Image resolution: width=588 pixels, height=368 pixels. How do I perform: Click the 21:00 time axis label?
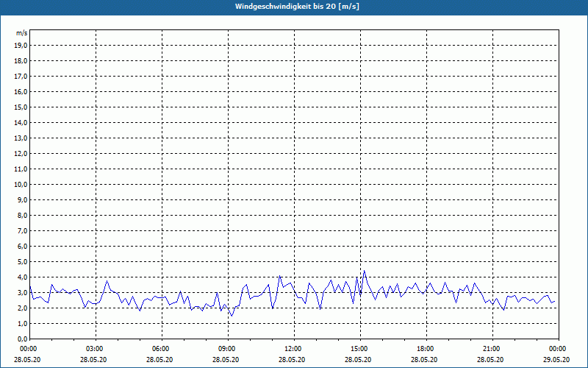pyautogui.click(x=492, y=349)
